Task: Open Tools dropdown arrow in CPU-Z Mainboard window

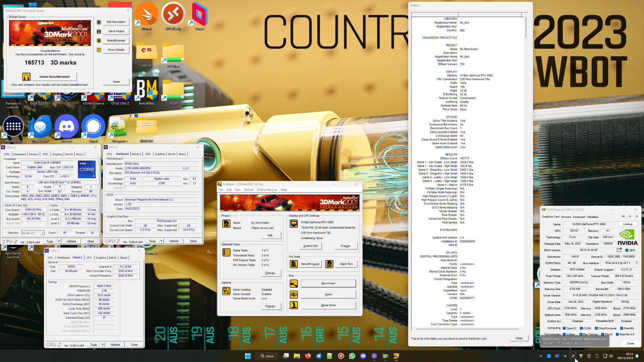Action: pyautogui.click(x=161, y=241)
